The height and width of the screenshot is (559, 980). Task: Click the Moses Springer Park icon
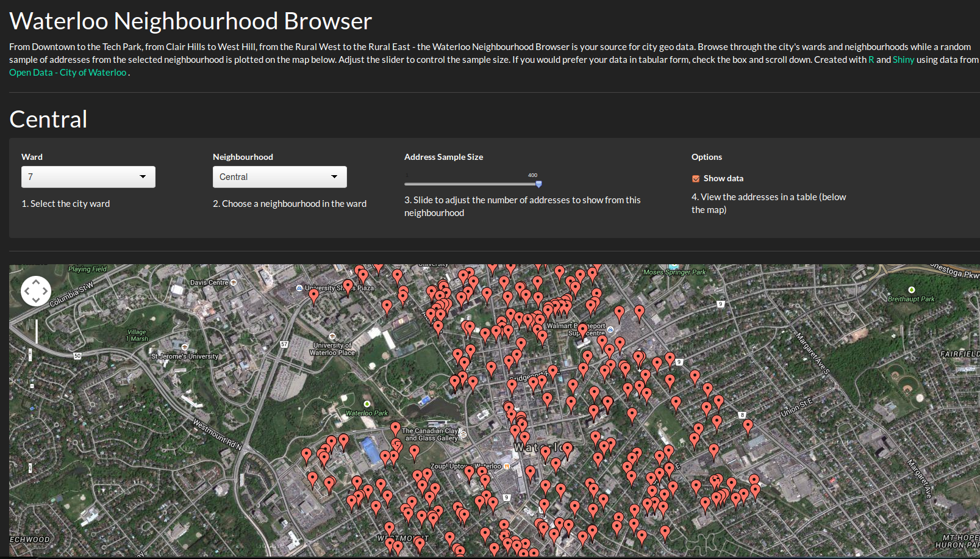(x=674, y=267)
